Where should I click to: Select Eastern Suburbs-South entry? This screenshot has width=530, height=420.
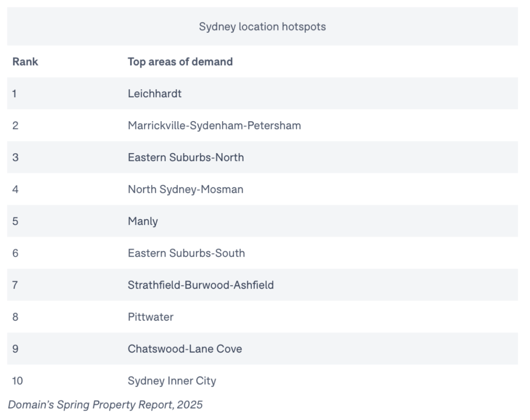(x=186, y=253)
